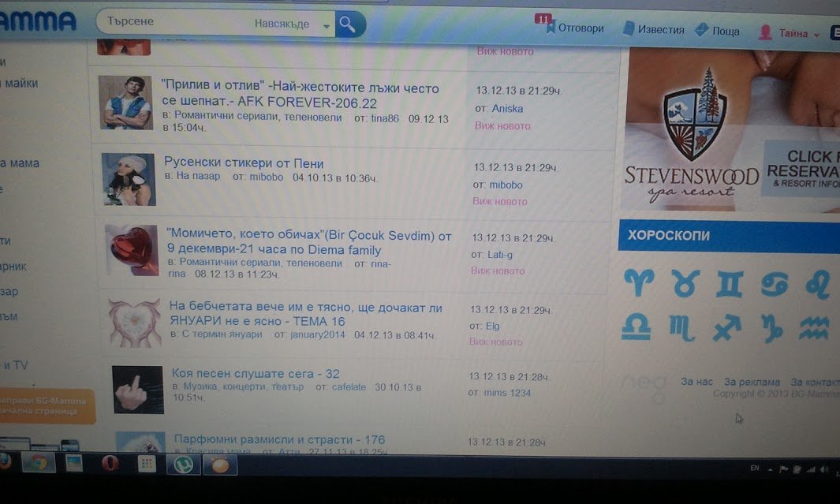Open the майки sidebar link
Image resolution: width=840 pixels, height=504 pixels.
click(21, 83)
